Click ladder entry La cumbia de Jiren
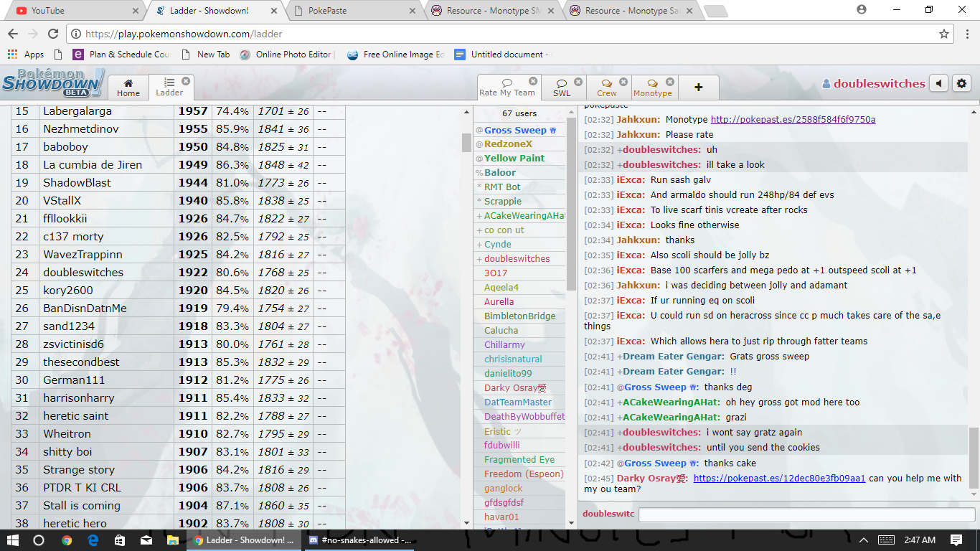The height and width of the screenshot is (551, 980). point(93,165)
